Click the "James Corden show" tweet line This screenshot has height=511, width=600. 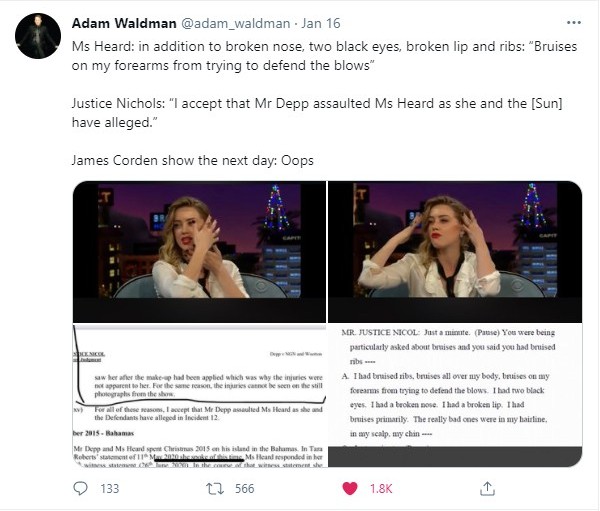192,160
